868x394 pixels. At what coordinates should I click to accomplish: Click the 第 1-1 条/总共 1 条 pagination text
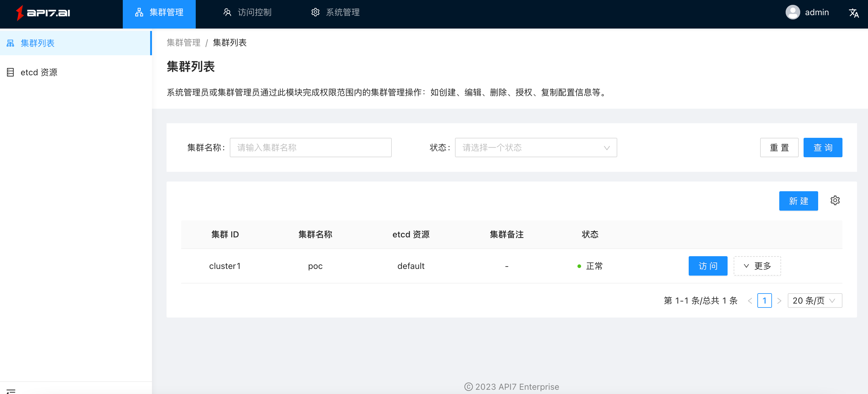coord(701,301)
